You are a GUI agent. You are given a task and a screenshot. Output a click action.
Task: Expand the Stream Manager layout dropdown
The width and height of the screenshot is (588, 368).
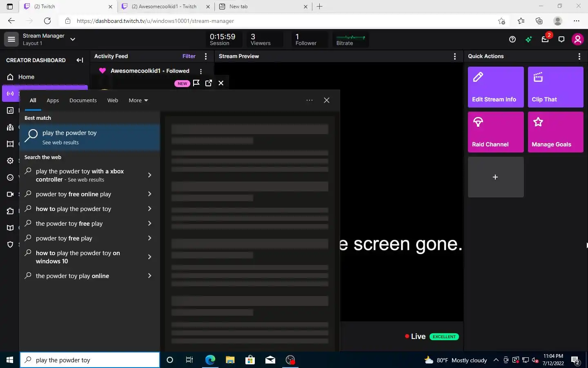(x=73, y=39)
